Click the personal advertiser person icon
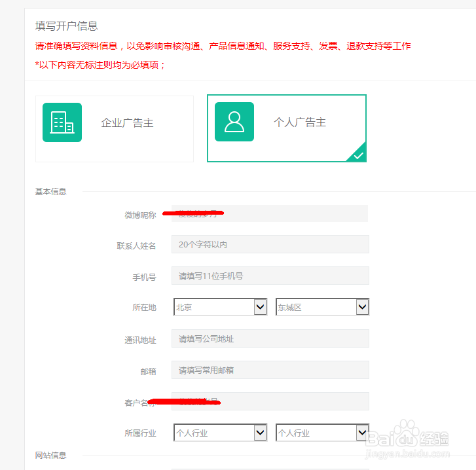 tap(234, 122)
